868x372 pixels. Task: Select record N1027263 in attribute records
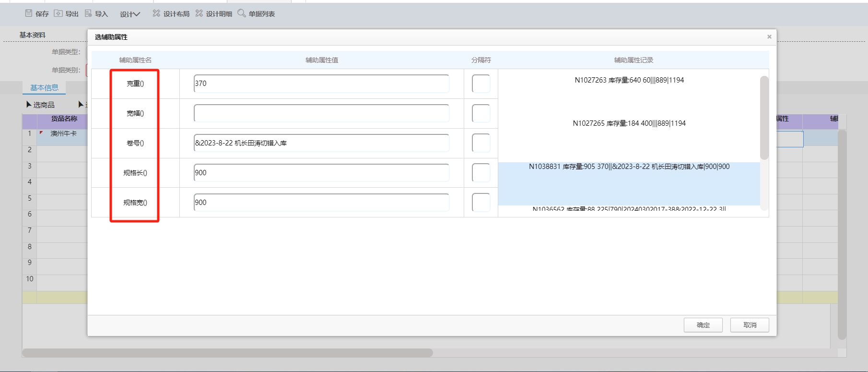click(x=629, y=80)
